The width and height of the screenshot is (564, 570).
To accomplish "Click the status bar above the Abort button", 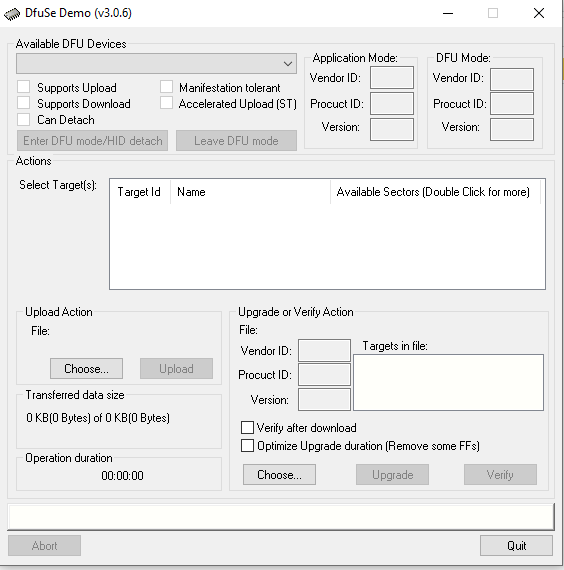I will click(281, 517).
